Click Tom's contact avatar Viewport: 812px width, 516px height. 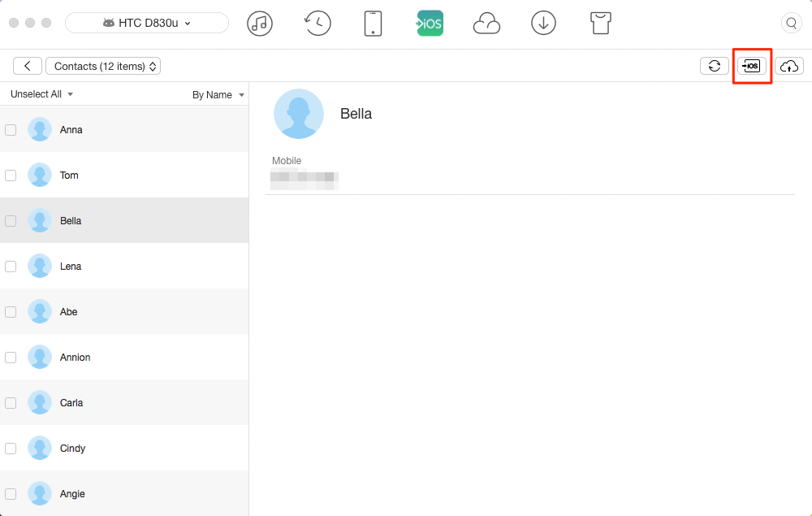pos(39,175)
